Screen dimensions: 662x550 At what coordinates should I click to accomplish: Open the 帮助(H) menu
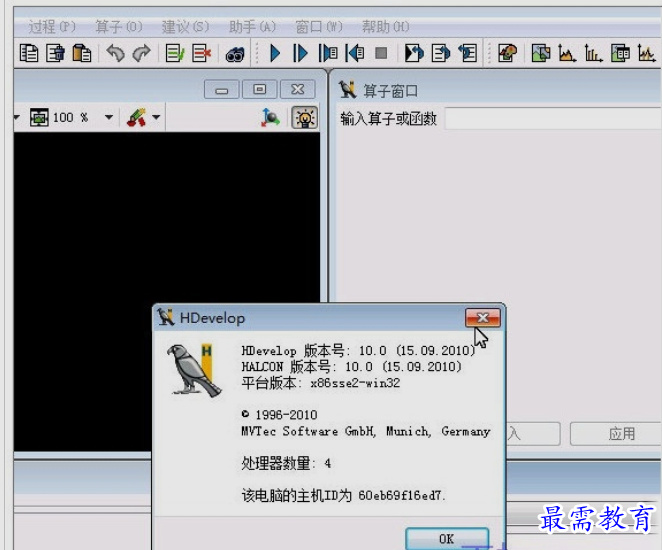pos(385,27)
